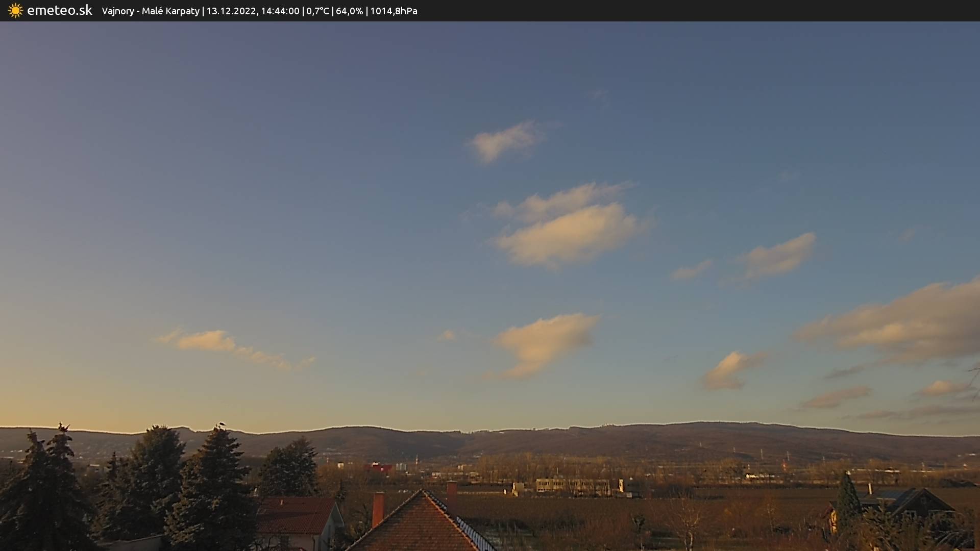Click the 14:44:00 timestamp
The height and width of the screenshot is (551, 980).
pyautogui.click(x=280, y=11)
